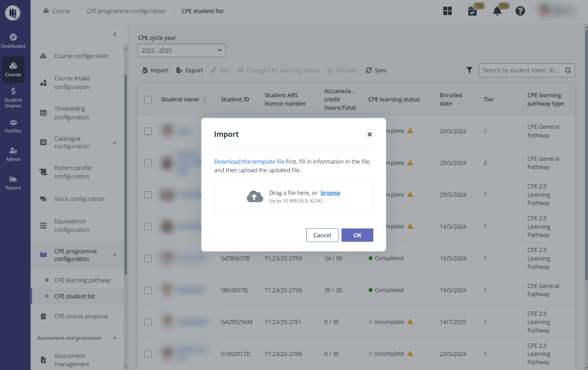Check the row for student S1902917D

[148, 354]
